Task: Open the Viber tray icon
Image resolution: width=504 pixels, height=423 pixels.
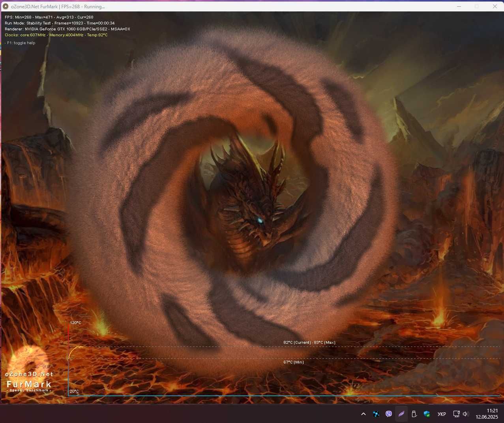Action: pos(389,414)
